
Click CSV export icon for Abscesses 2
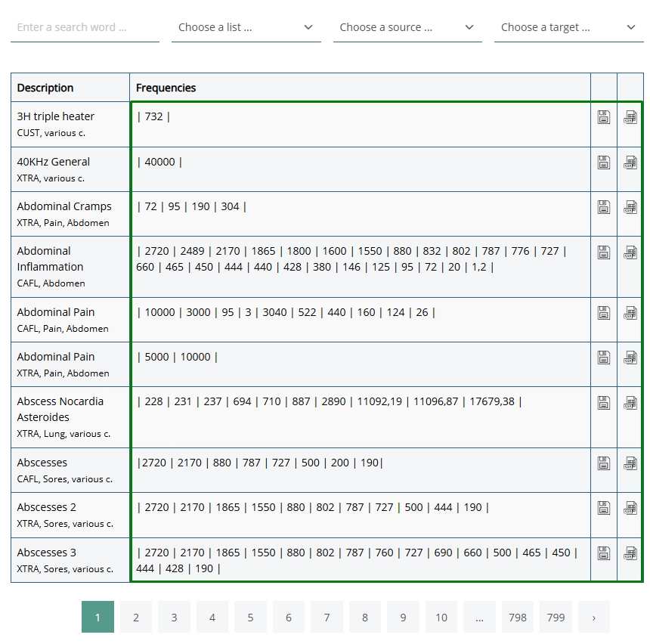point(630,508)
